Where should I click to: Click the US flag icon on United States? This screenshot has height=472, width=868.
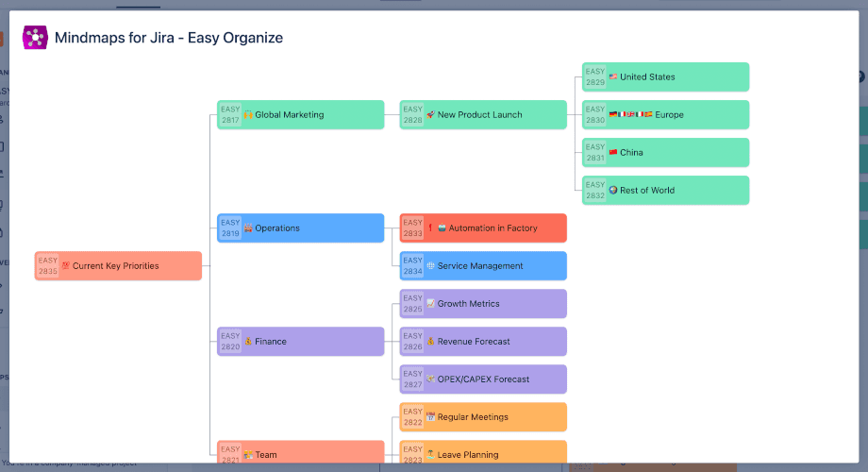click(613, 77)
